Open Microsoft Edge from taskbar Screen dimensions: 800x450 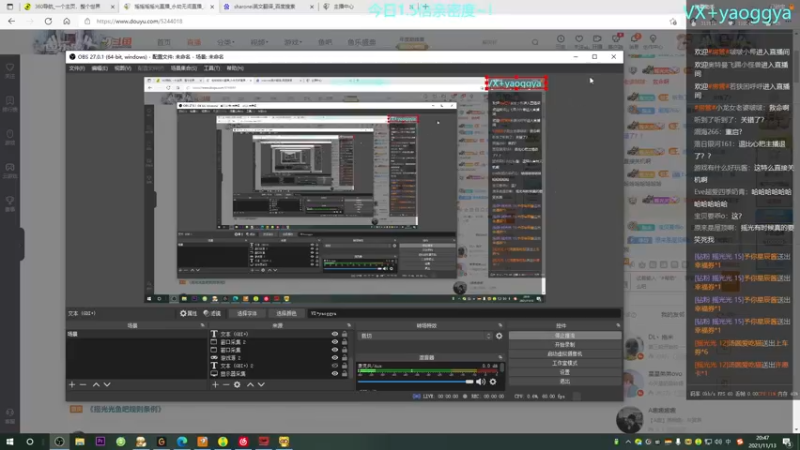click(x=182, y=441)
